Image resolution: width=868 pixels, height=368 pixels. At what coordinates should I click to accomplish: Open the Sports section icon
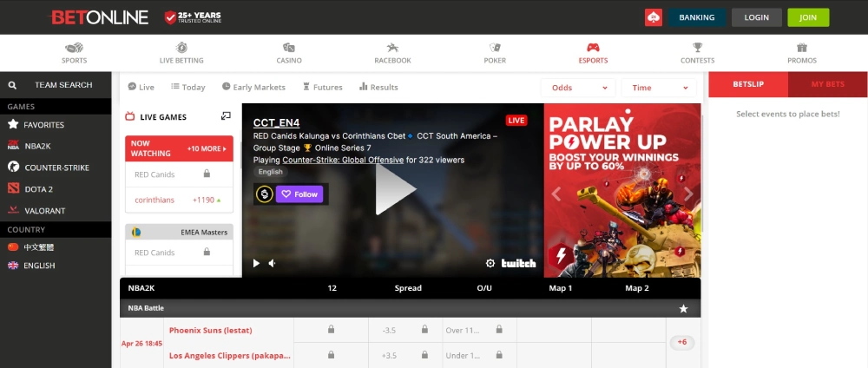point(74,48)
